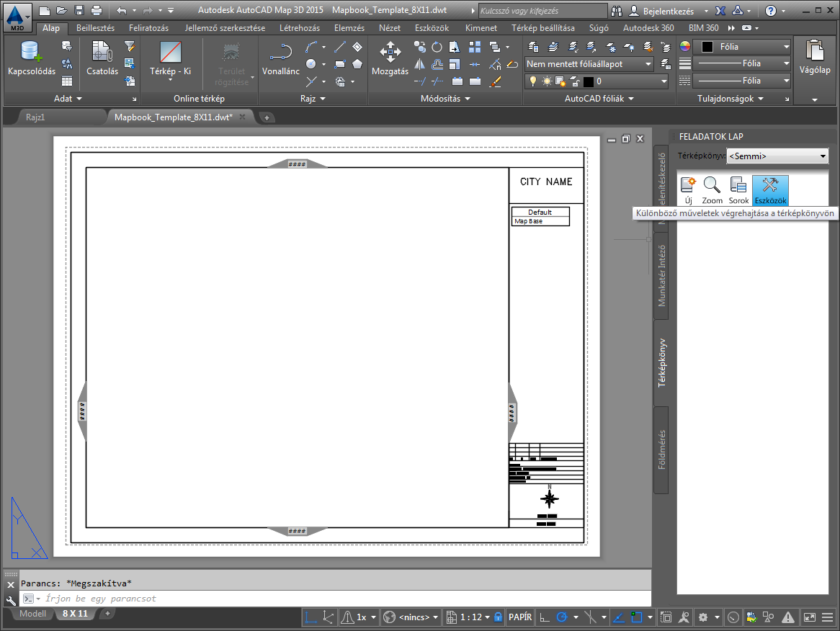Open Térképkönyv <Semmi> dropdown
840x631 pixels.
[x=777, y=156]
